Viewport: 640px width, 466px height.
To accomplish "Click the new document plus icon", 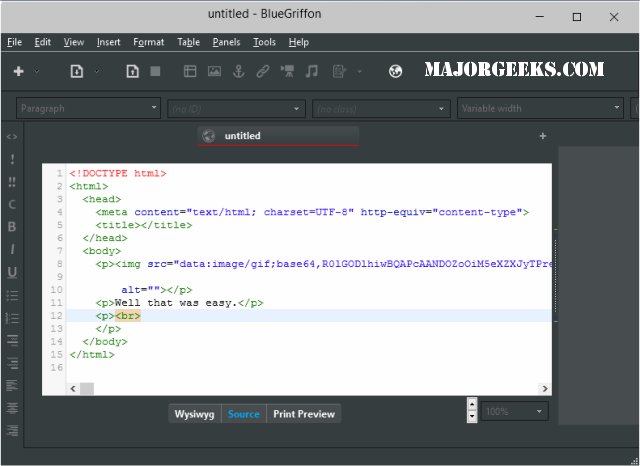I will (18, 71).
